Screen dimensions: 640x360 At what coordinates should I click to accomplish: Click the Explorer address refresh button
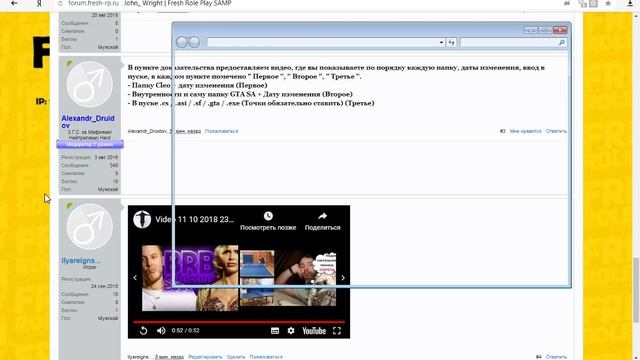[451, 42]
